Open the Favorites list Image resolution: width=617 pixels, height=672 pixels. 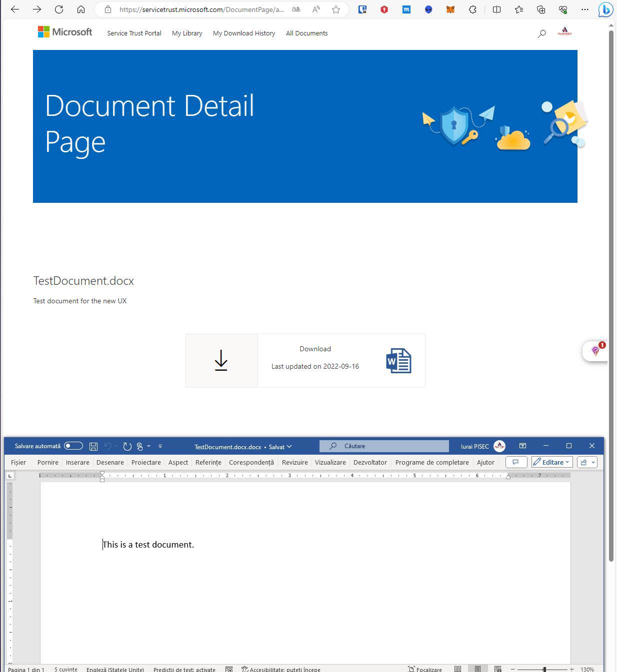click(x=519, y=9)
